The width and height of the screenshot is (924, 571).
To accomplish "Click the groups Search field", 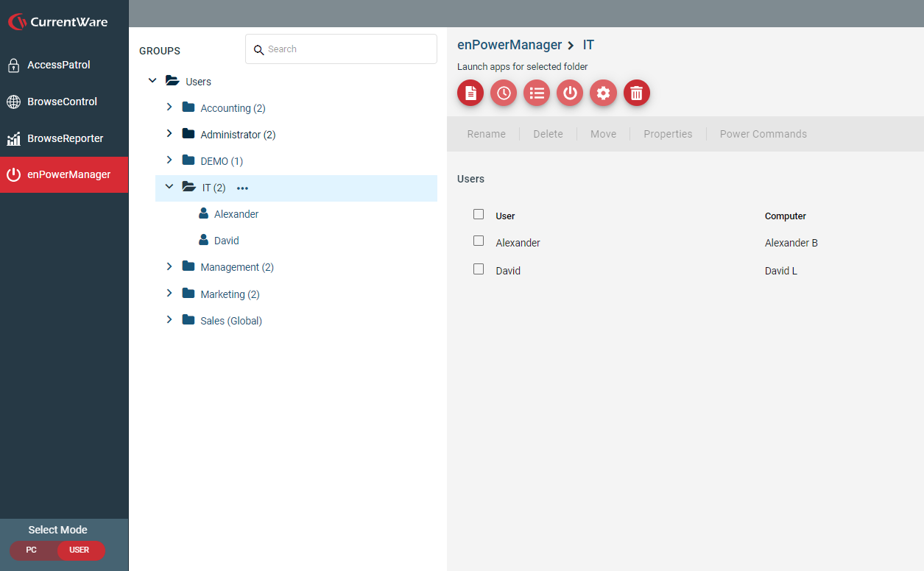I will point(341,49).
